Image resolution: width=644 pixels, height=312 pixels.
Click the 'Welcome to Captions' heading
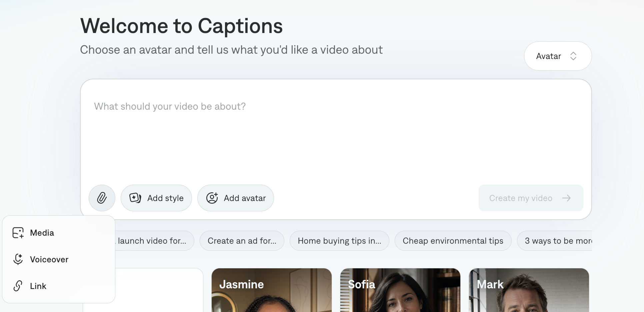pos(181,26)
